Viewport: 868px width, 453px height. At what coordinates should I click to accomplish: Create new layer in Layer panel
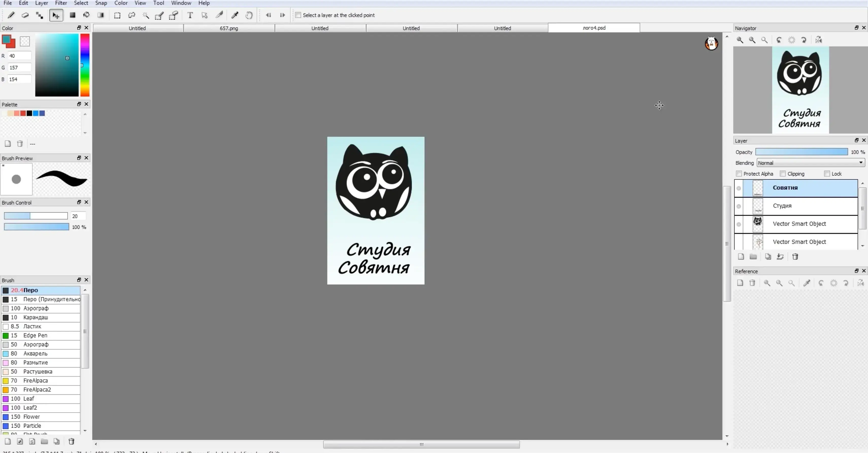coord(741,257)
